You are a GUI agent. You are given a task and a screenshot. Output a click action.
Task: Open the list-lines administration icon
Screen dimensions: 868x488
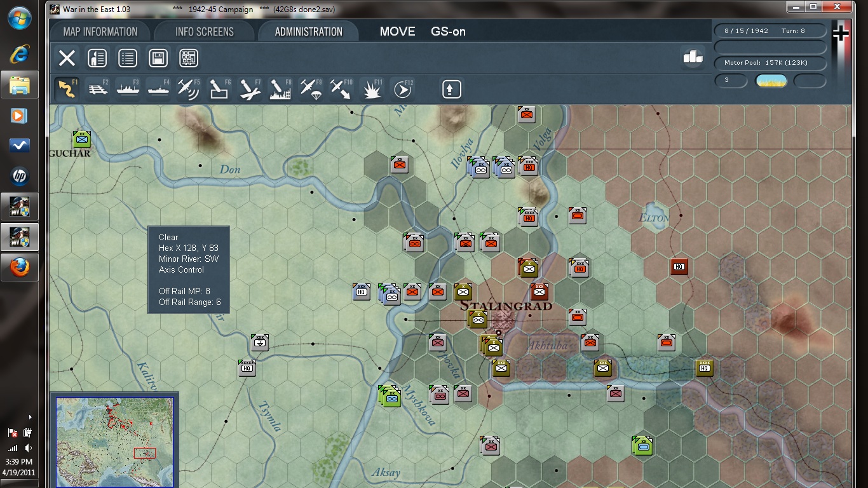click(x=128, y=58)
